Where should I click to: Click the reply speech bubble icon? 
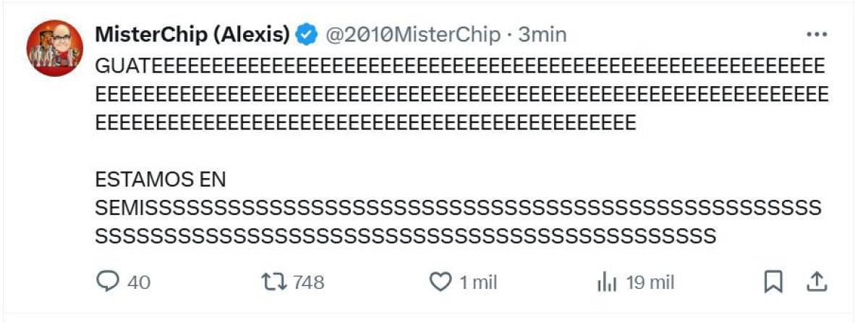point(107,282)
